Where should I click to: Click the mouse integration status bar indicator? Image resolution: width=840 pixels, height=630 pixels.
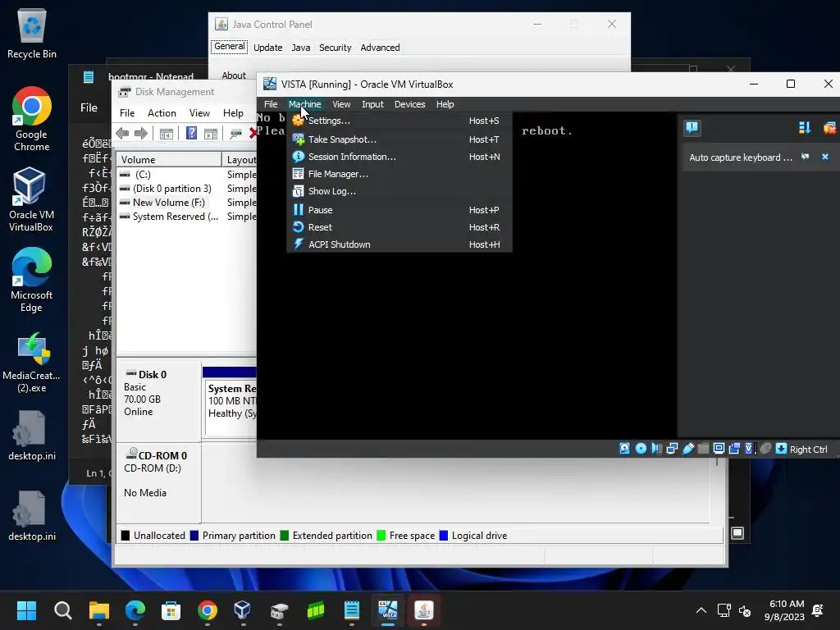[765, 449]
